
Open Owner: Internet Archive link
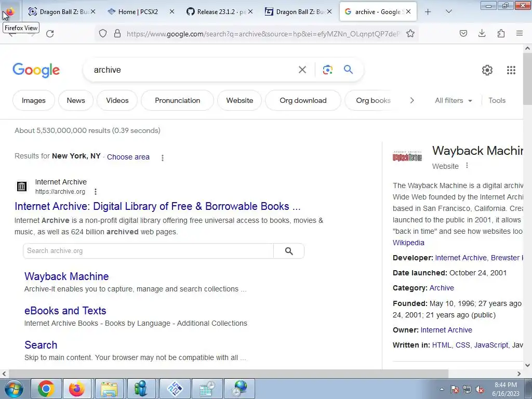pyautogui.click(x=446, y=330)
